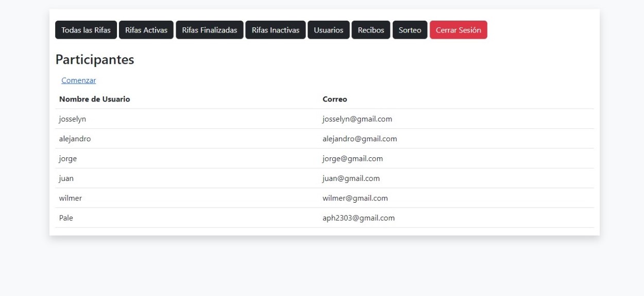The image size is (644, 296).
Task: Click the jorge username entry
Action: tap(68, 159)
